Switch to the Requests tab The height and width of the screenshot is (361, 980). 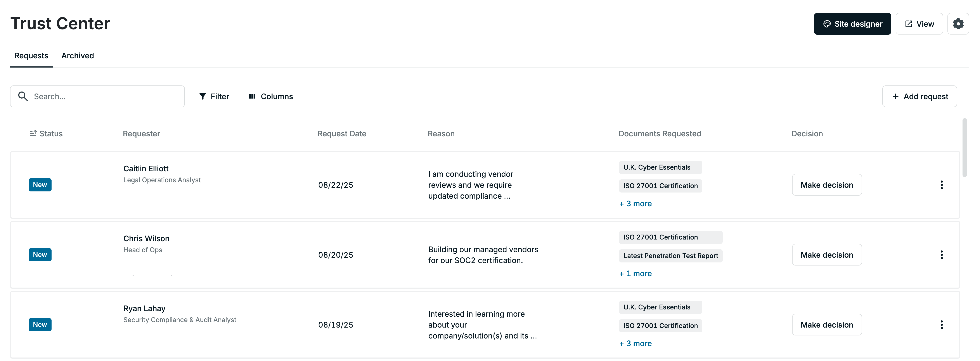[x=31, y=56]
